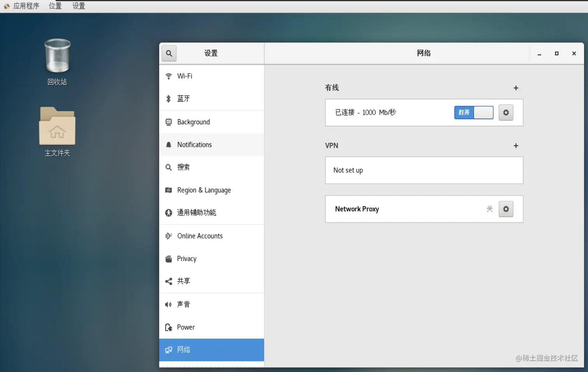This screenshot has height=372, width=588.
Task: Click the sharing icon in sidebar
Action: pos(169,281)
